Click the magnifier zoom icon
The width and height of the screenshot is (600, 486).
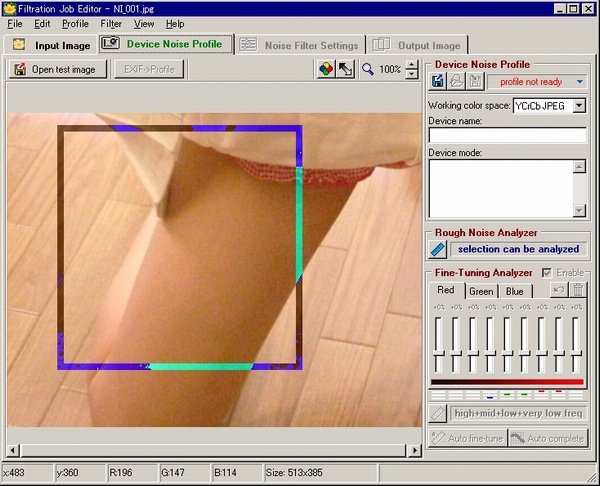click(368, 69)
